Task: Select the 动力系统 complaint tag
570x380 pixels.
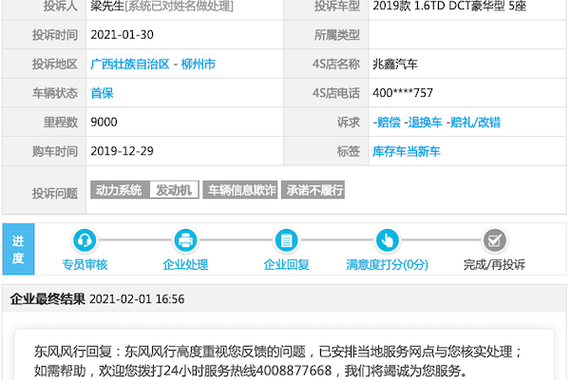Action: pos(120,190)
